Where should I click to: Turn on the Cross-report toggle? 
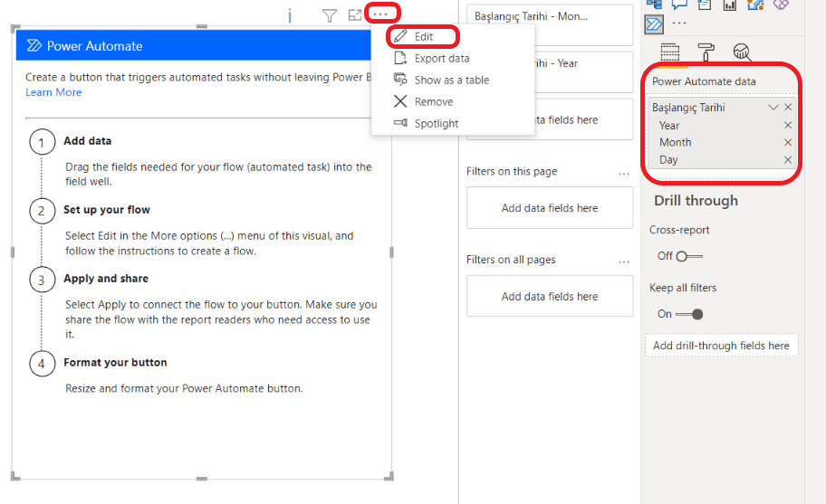tap(688, 256)
